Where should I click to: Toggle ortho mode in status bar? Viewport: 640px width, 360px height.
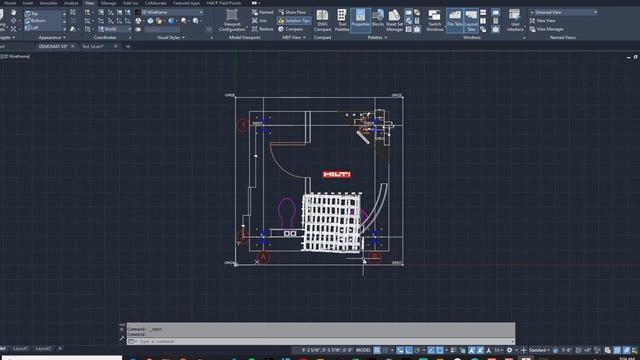tap(409, 350)
